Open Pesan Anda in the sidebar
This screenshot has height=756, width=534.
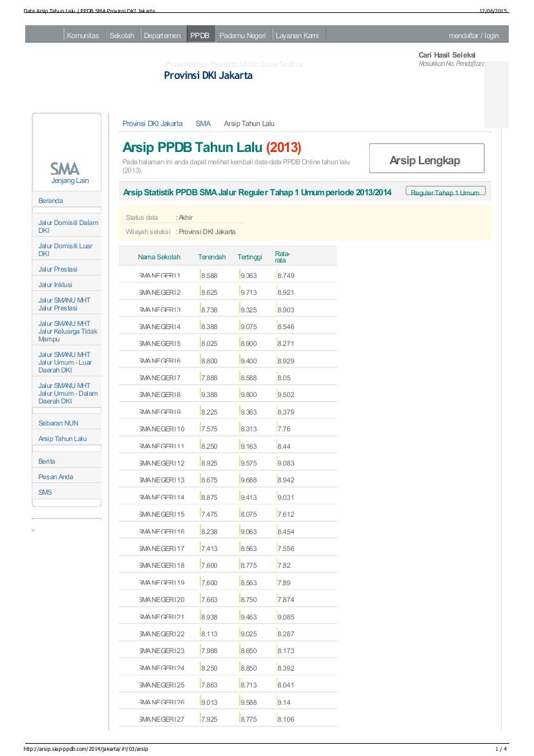click(56, 477)
